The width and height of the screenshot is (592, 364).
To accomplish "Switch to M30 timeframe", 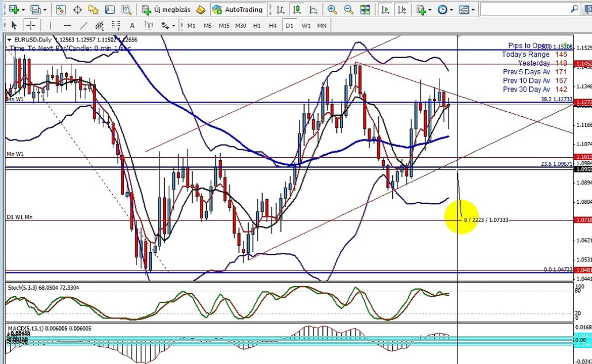I will [241, 26].
